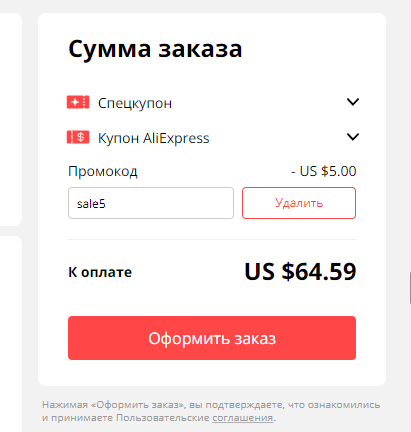The height and width of the screenshot is (432, 411).
Task: Click the US $64.59 total amount
Action: point(300,272)
